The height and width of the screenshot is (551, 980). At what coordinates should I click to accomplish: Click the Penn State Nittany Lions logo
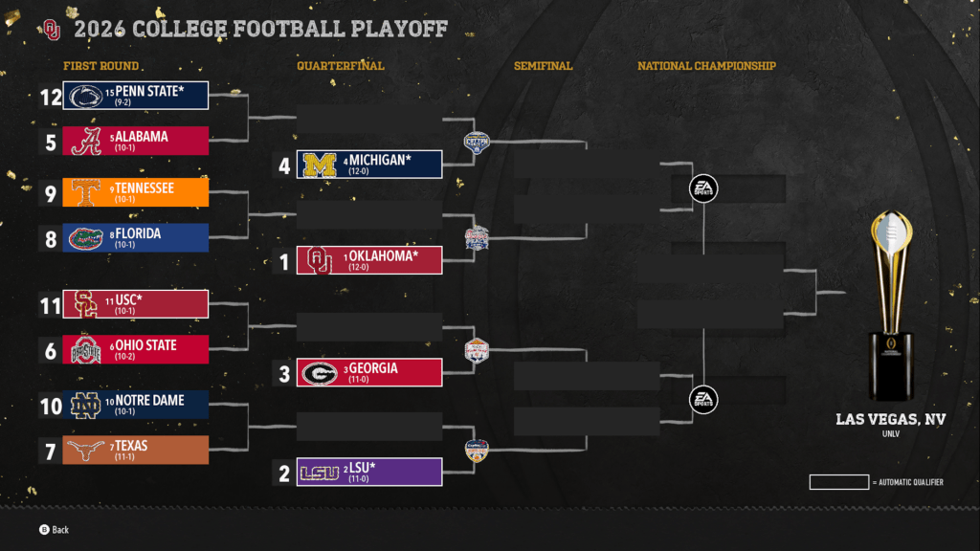(x=84, y=96)
